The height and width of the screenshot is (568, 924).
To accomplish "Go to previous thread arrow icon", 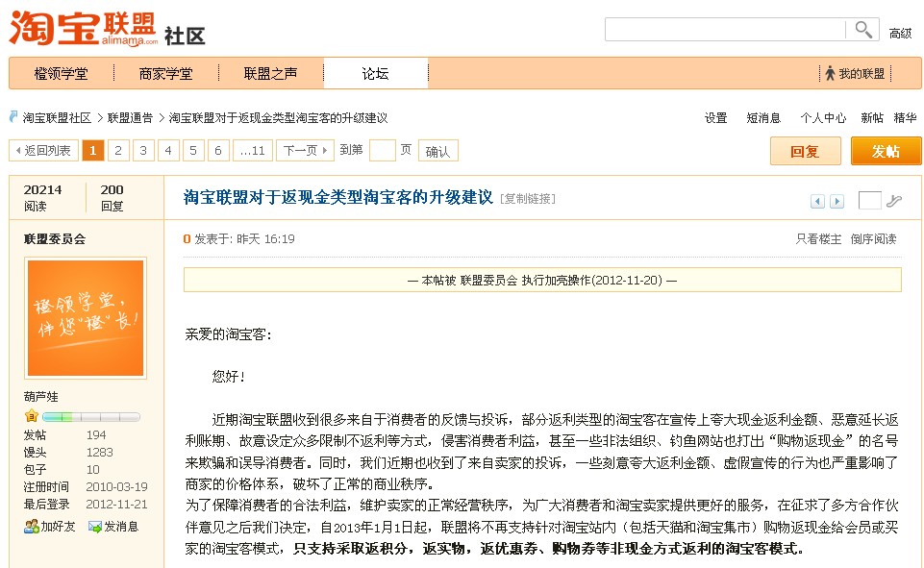I will 817,202.
